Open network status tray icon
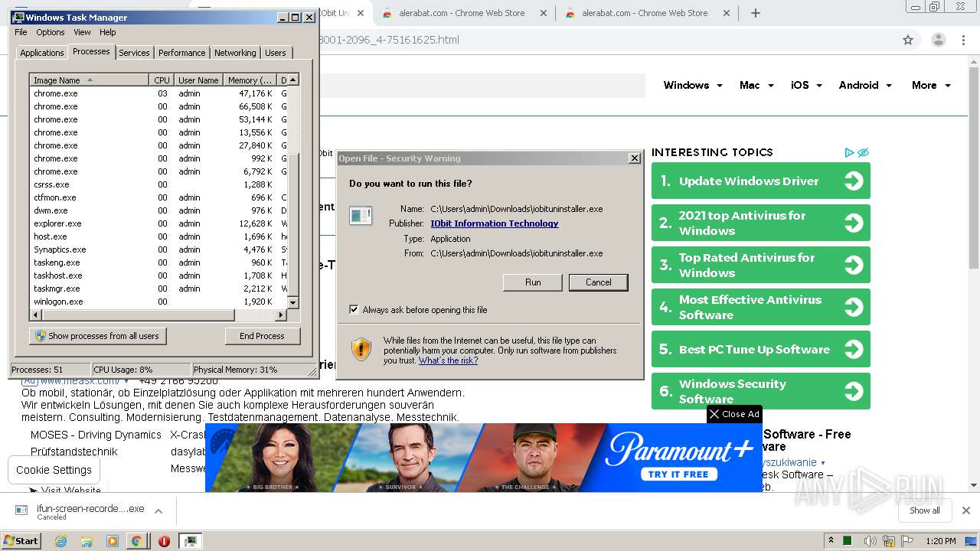The height and width of the screenshot is (551, 980). tap(889, 541)
